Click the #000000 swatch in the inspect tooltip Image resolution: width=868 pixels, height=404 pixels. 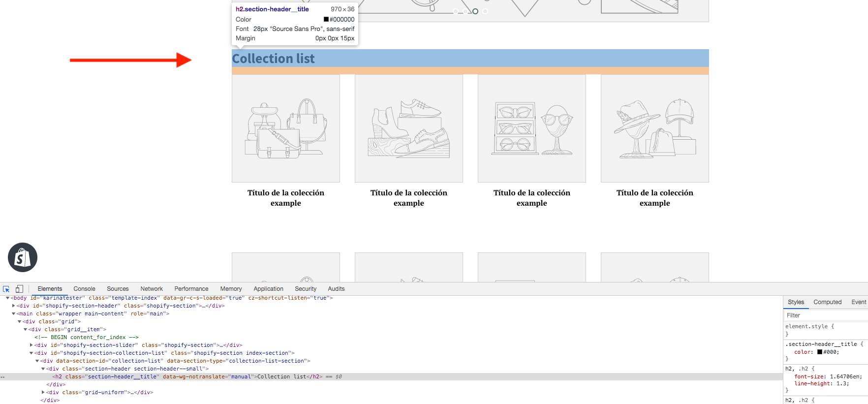[x=326, y=20]
